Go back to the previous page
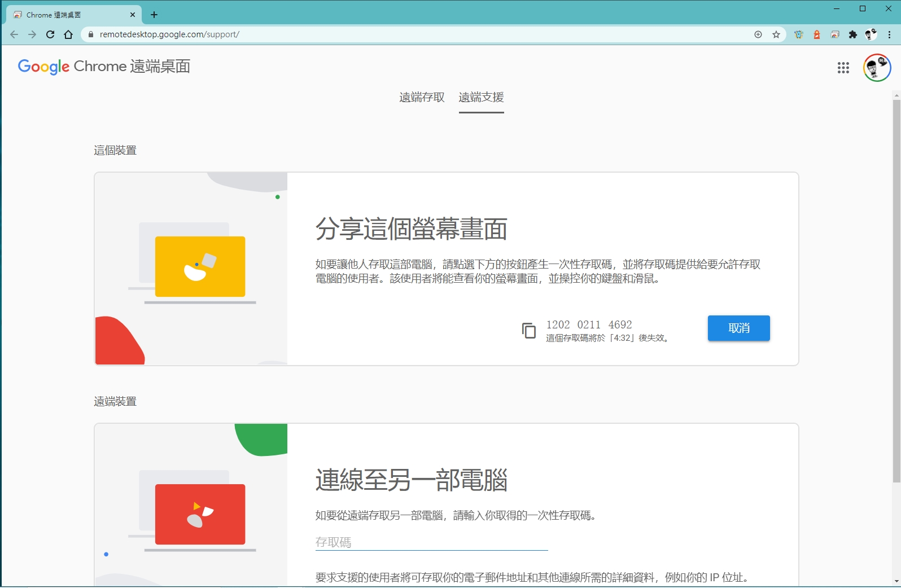Viewport: 901px width, 588px height. pos(14,34)
